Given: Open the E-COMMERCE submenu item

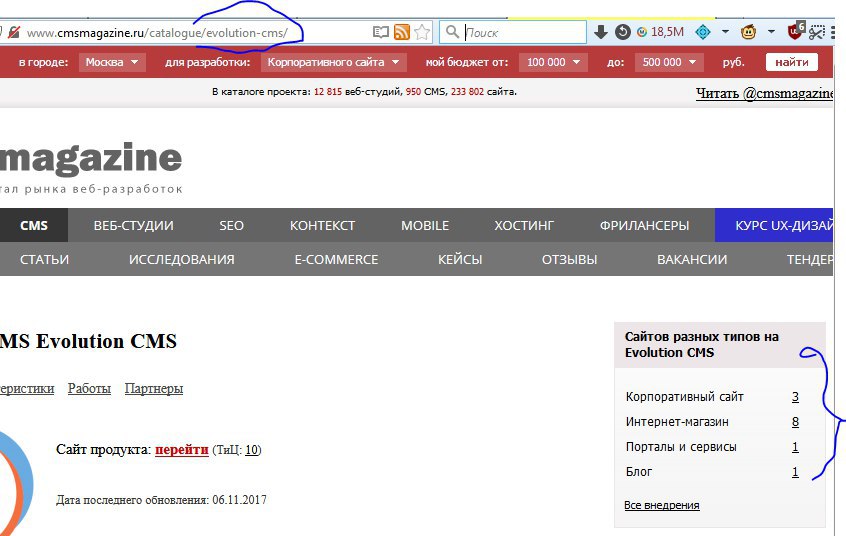Looking at the screenshot, I should click(336, 259).
